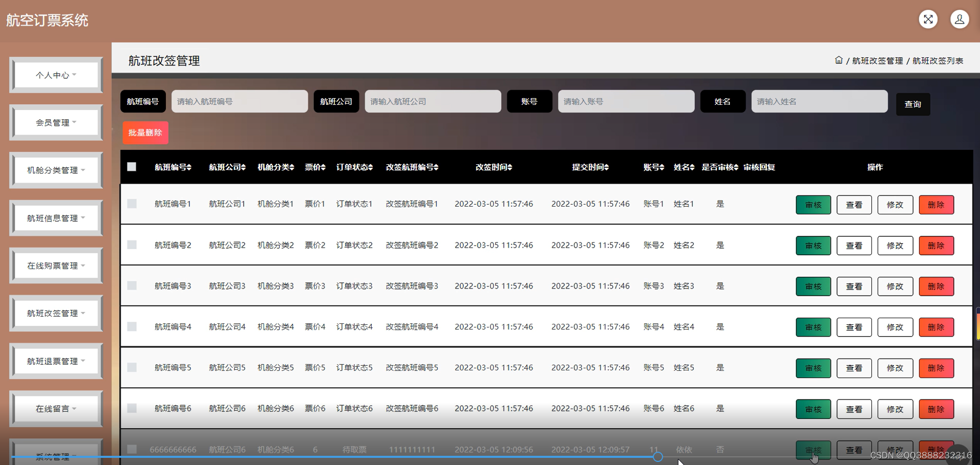The image size is (980, 465).
Task: Expand the 航班退票管理 sidebar menu
Action: click(x=56, y=362)
